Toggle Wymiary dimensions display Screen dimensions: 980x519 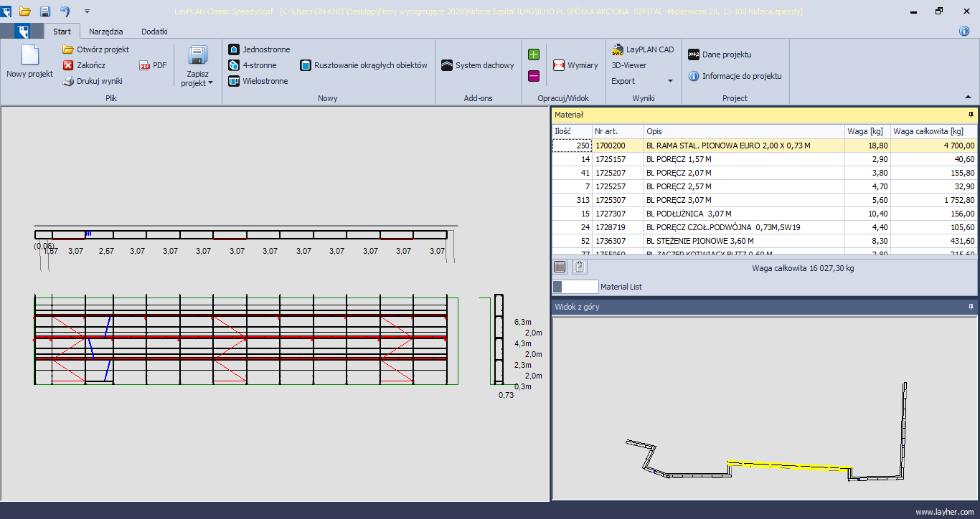coord(575,65)
